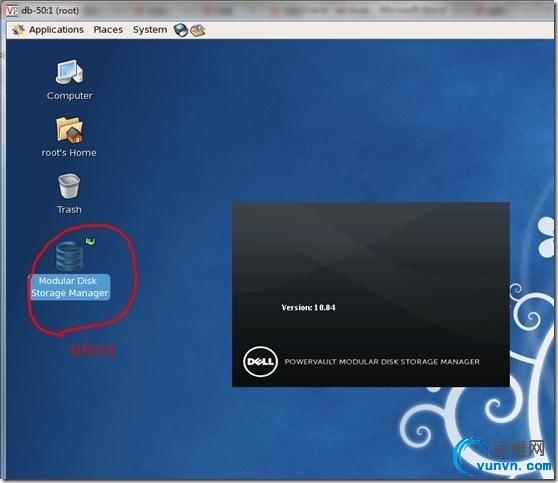Launch the web browser globe icon in panel
The width and height of the screenshot is (558, 483).
[181, 30]
